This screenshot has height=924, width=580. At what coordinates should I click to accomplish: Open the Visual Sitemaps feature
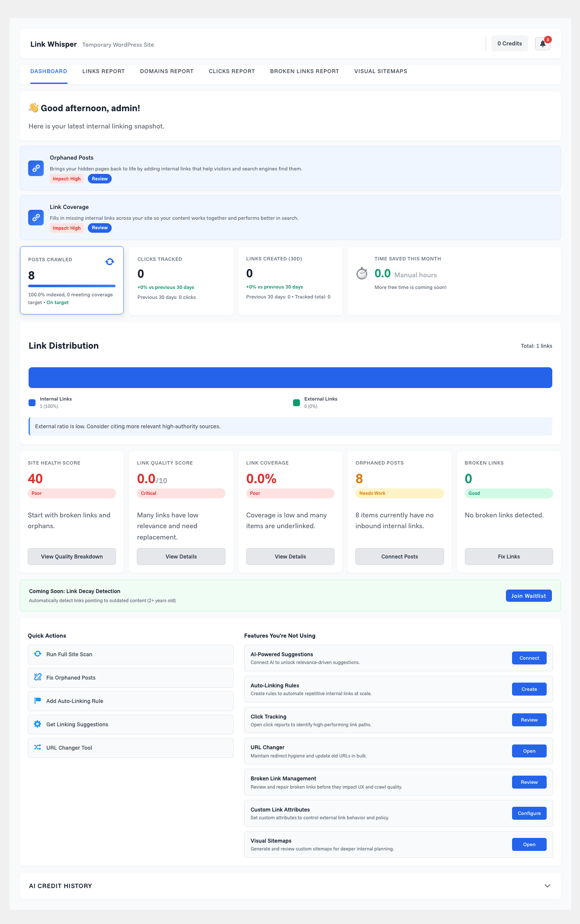point(529,844)
